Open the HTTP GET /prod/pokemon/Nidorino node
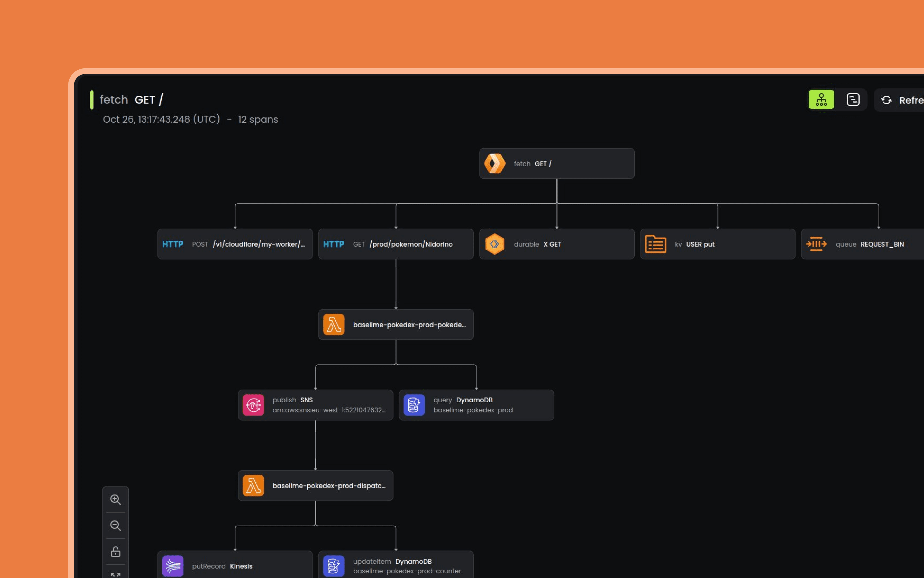924x578 pixels. (396, 244)
